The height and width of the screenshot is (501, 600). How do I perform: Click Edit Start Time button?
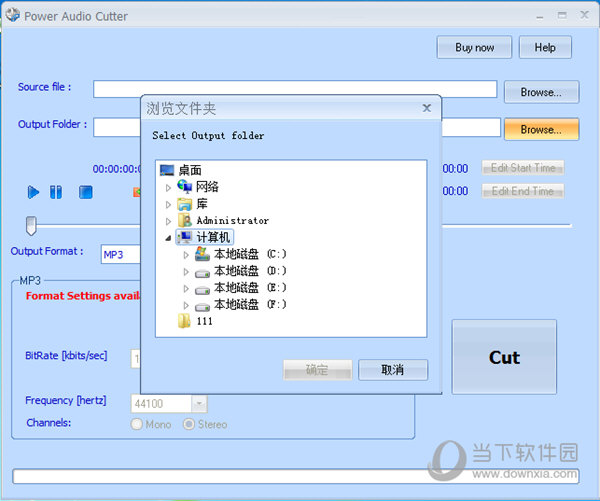(523, 168)
